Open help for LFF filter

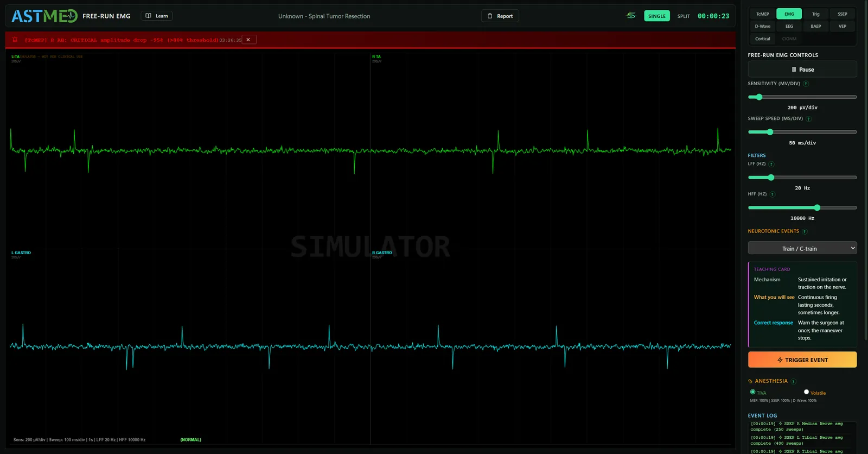(x=771, y=164)
